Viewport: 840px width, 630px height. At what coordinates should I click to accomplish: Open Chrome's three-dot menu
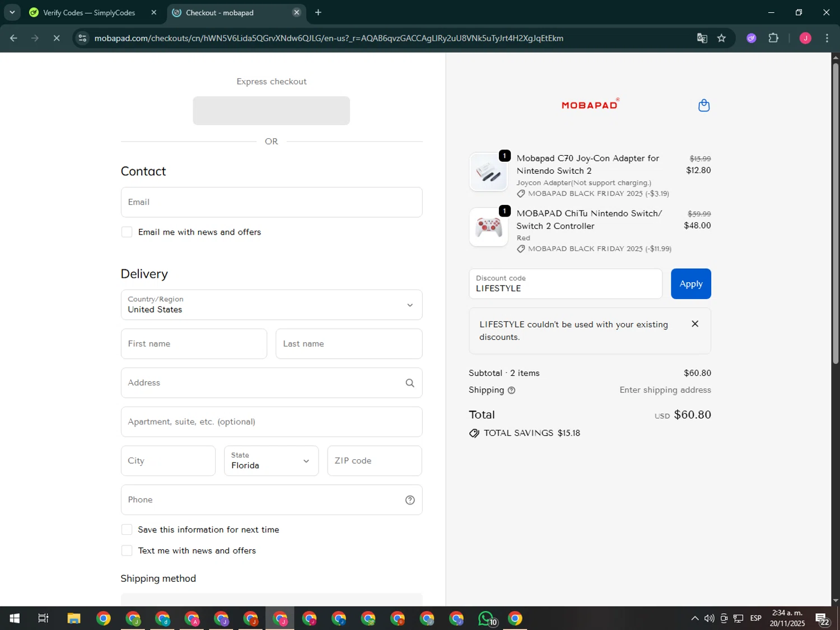click(827, 38)
